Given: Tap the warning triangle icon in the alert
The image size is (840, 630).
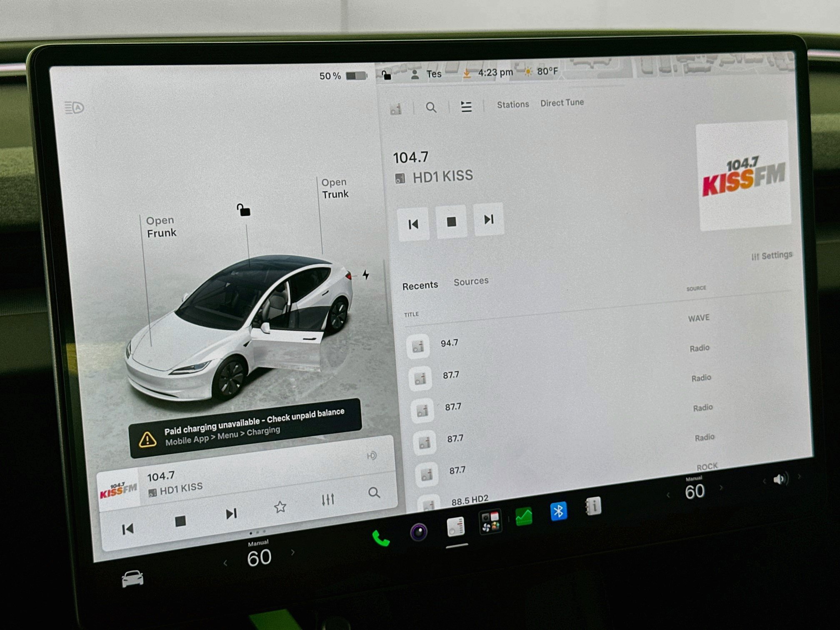Looking at the screenshot, I should coord(147,439).
